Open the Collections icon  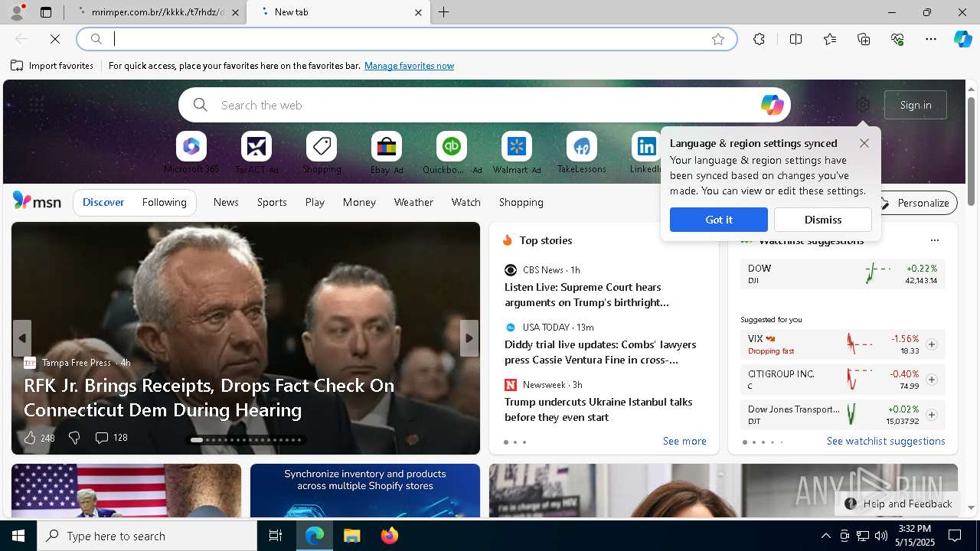pyautogui.click(x=864, y=39)
